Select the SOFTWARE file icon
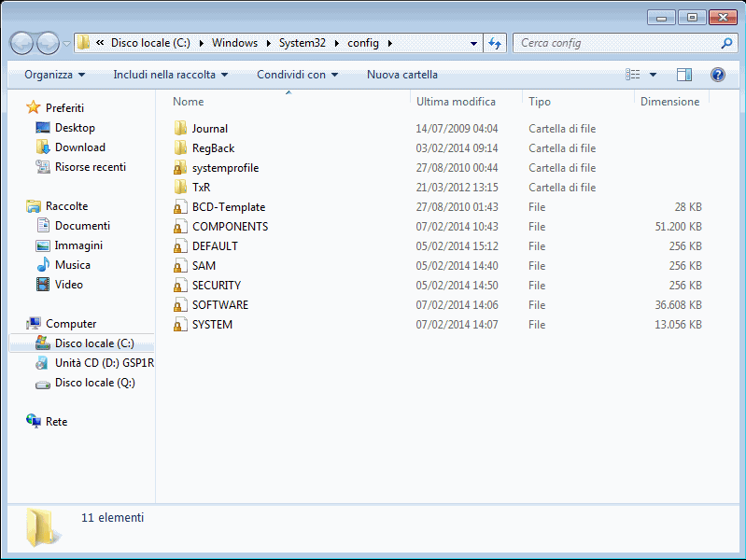This screenshot has height=560, width=746. (180, 304)
